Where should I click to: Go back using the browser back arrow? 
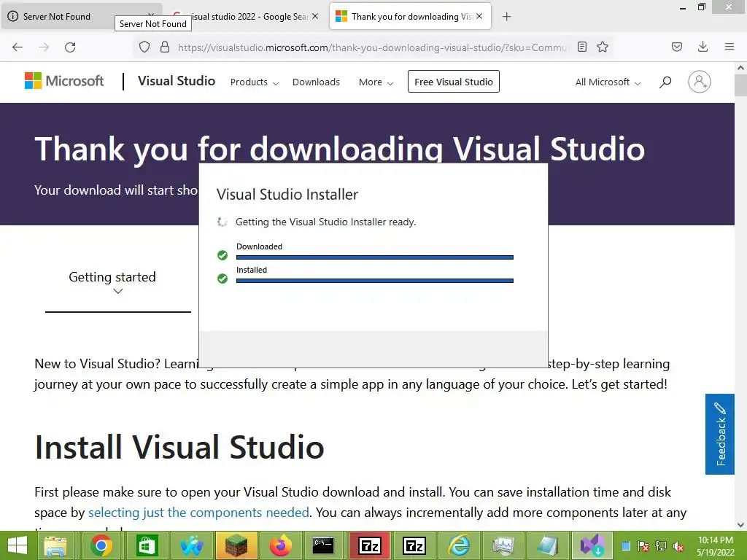click(x=18, y=47)
